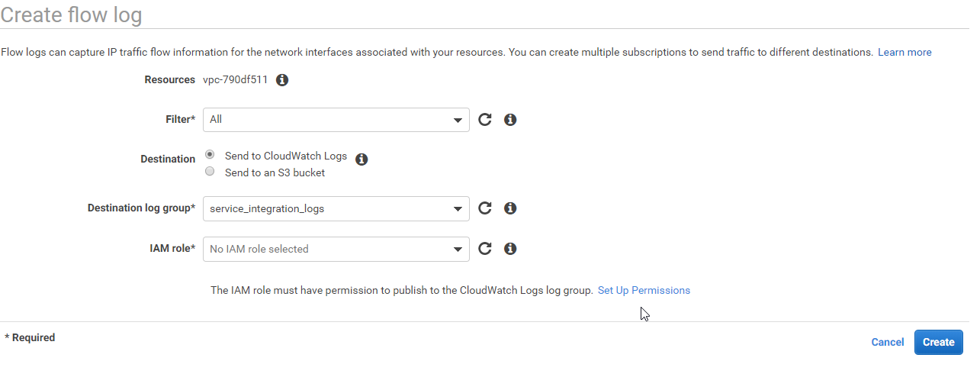Show info about the Filter field
Image resolution: width=980 pixels, height=390 pixels.
510,120
